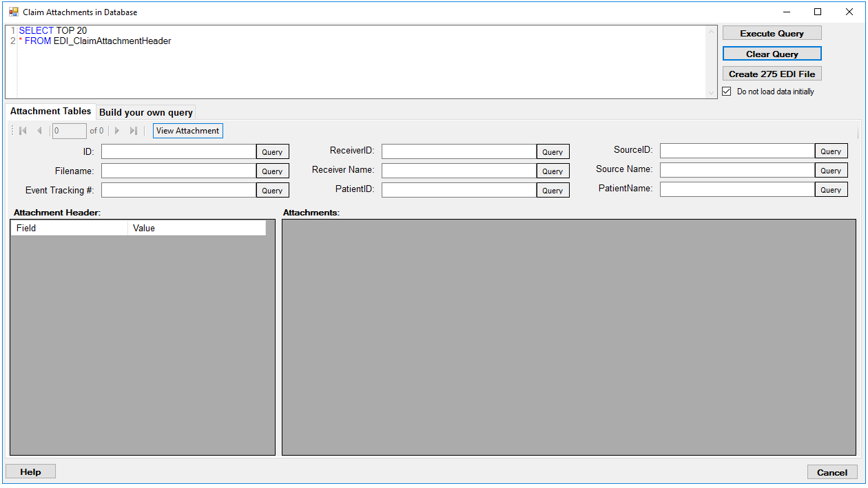Jump to the first record with the navigation arrow
Screen dimensions: 868x488
[22, 131]
